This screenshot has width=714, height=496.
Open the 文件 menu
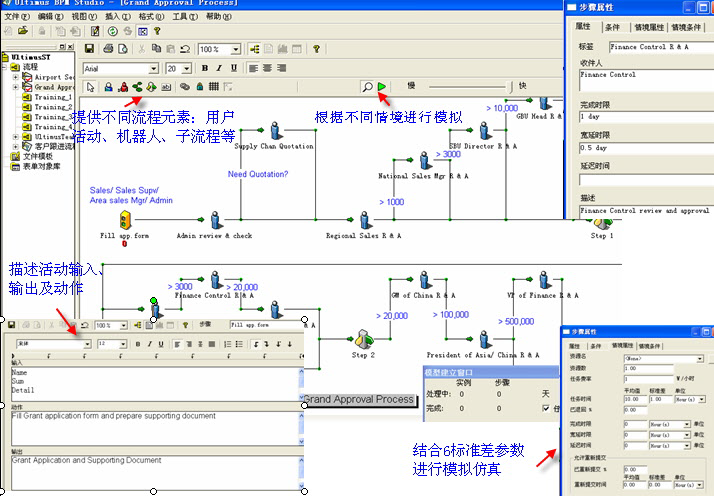(x=13, y=17)
